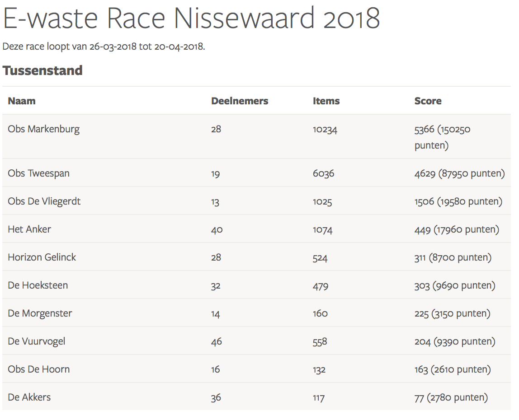Click Obs Markenburg's score of 5366
519x420 pixels.
[x=424, y=130]
